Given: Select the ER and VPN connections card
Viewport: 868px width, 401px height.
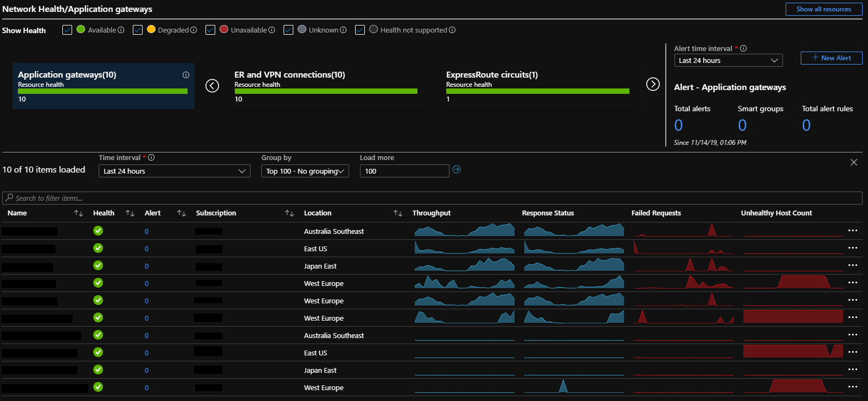Looking at the screenshot, I should [x=326, y=86].
